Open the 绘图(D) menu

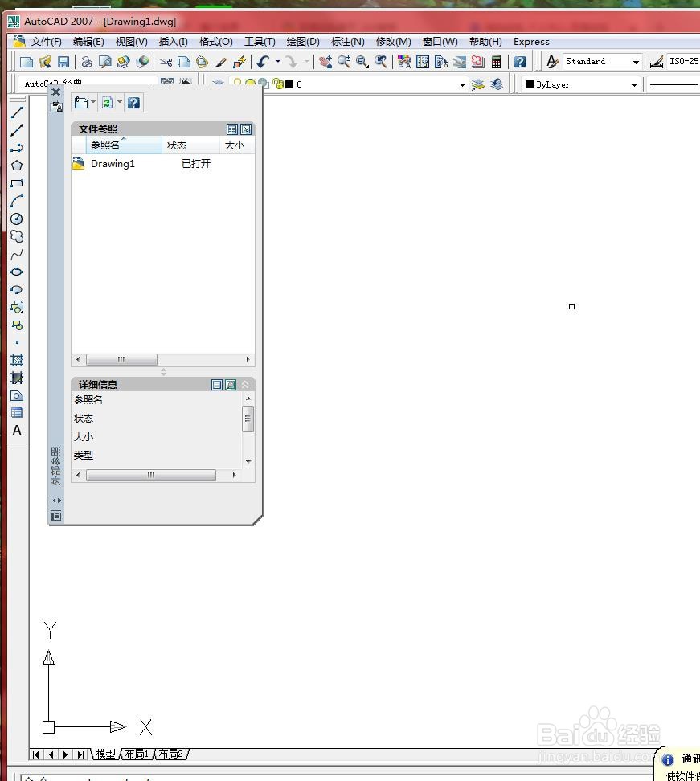point(303,42)
